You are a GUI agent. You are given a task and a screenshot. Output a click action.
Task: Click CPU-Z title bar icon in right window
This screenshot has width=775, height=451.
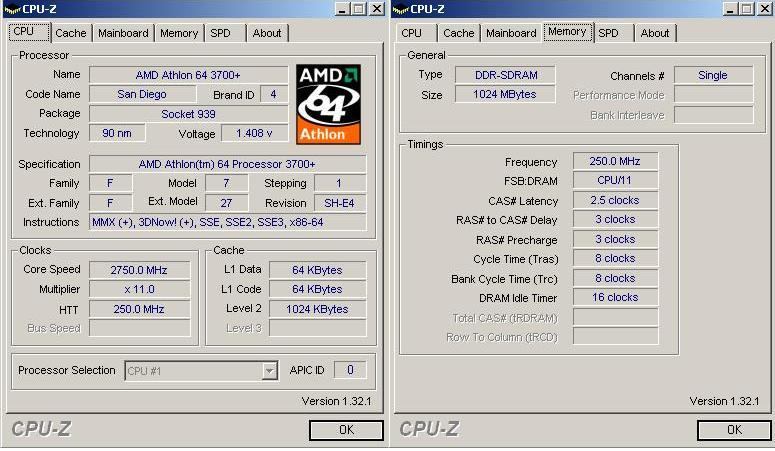tap(401, 9)
